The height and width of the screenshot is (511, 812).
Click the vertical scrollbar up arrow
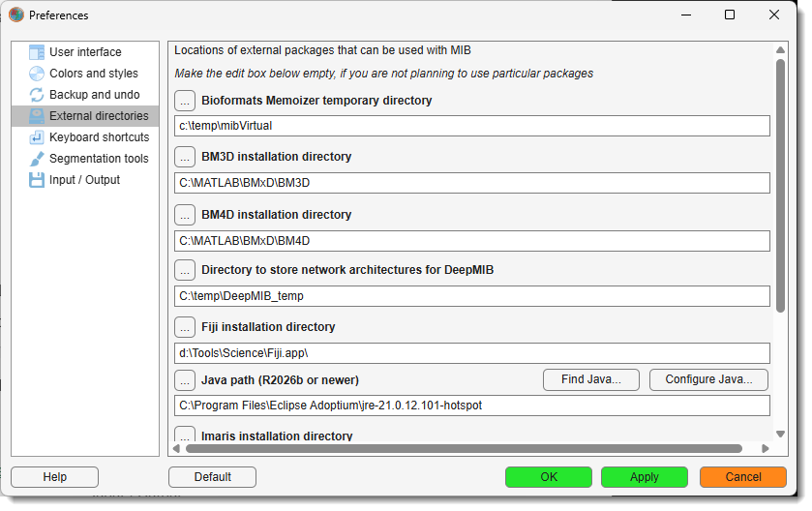point(780,50)
